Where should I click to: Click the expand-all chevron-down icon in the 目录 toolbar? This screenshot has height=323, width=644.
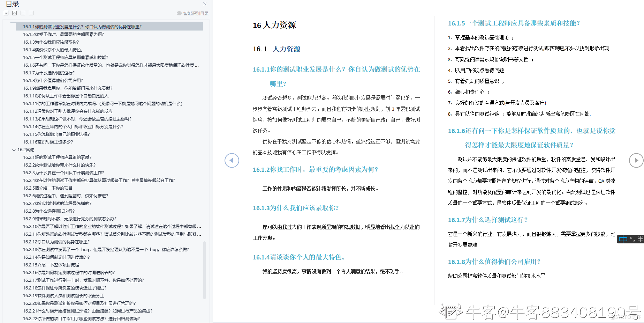pyautogui.click(x=6, y=13)
